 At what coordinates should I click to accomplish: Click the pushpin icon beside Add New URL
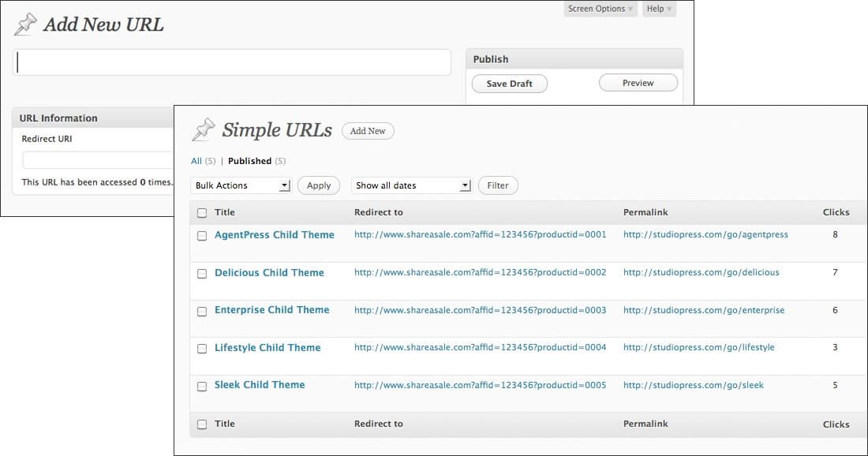[25, 24]
